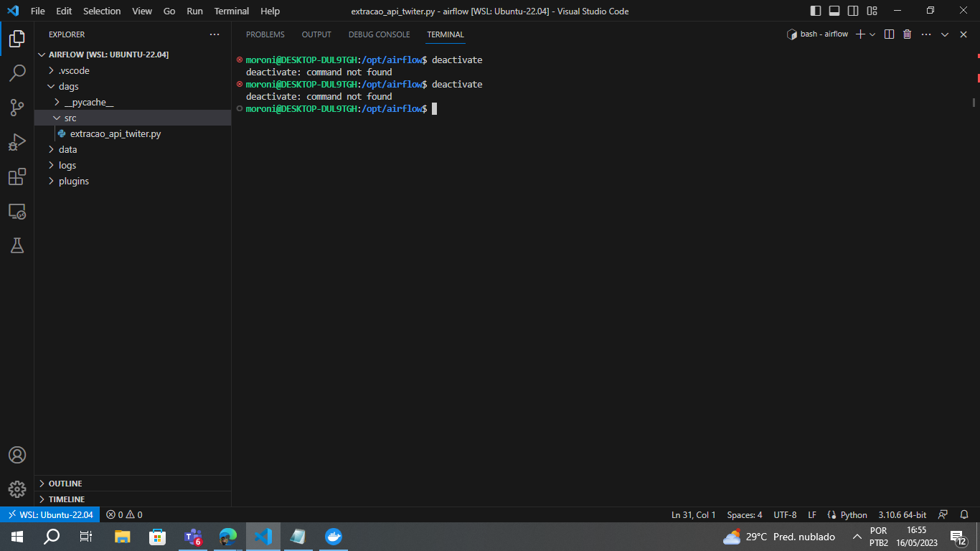Open the Explorer view in activity bar

click(17, 39)
